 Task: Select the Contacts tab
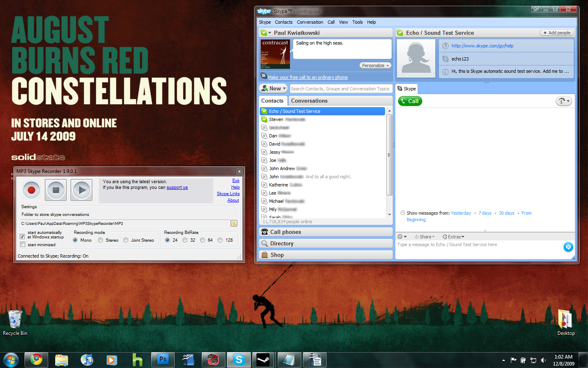(x=272, y=101)
